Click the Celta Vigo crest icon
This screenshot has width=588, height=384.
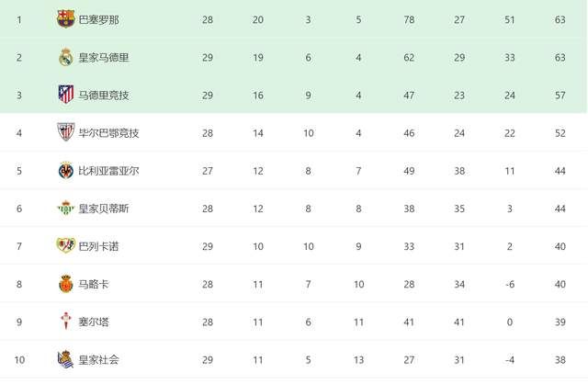(66, 321)
